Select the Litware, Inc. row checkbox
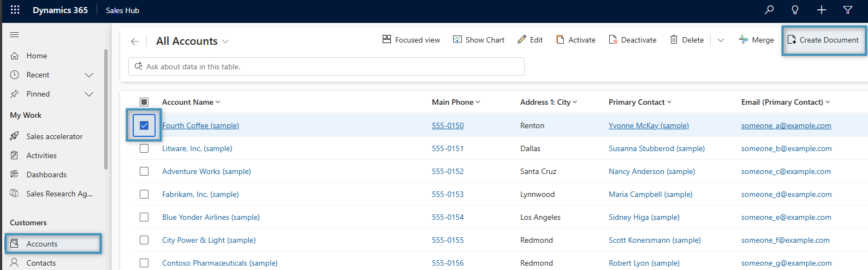868x270 pixels. pyautogui.click(x=144, y=148)
